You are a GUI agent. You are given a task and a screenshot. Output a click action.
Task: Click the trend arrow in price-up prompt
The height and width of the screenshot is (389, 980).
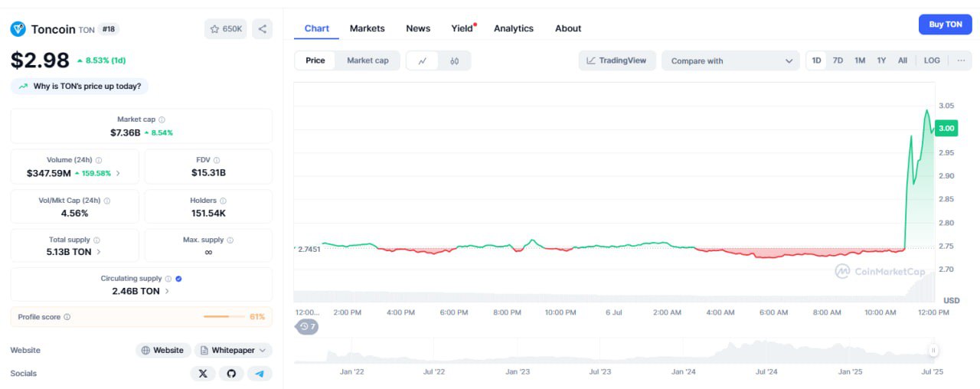pos(23,87)
